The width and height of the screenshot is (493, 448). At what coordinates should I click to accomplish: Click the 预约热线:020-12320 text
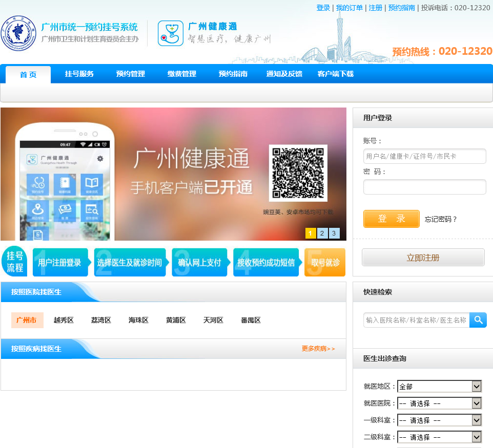(x=442, y=51)
